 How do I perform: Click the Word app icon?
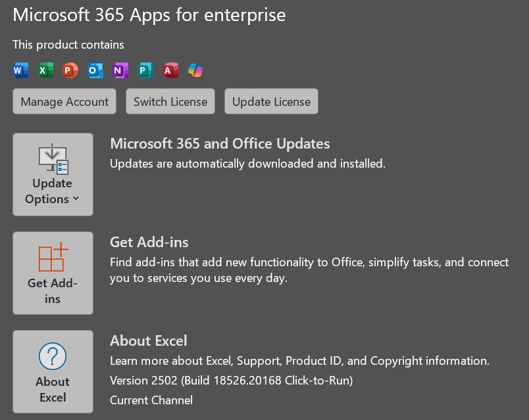coord(21,70)
